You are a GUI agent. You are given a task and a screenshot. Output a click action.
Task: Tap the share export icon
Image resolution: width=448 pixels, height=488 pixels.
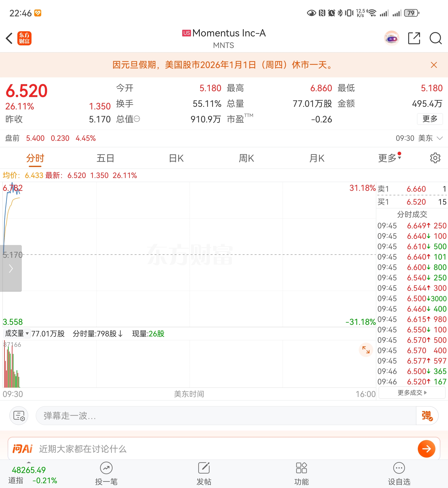(x=414, y=38)
